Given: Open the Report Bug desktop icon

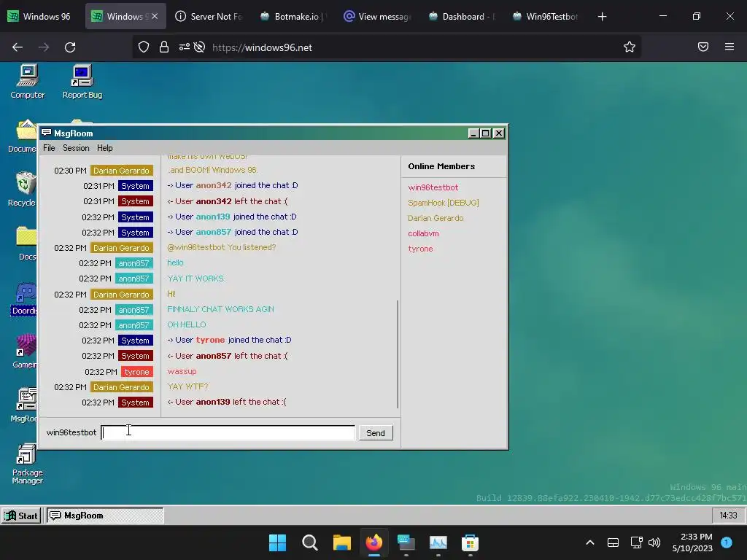Looking at the screenshot, I should 82,81.
